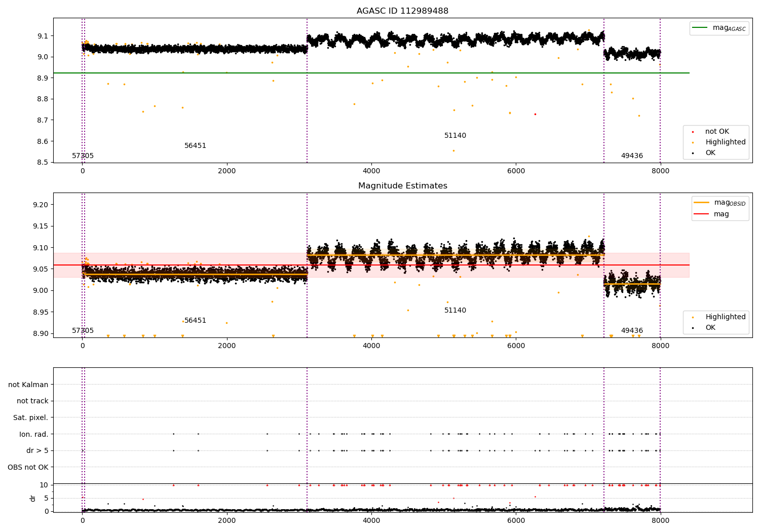Image resolution: width=760 pixels, height=532 pixels.
Task: Click obsid label 49436 in Magnitude Estimates panel
Action: point(632,331)
